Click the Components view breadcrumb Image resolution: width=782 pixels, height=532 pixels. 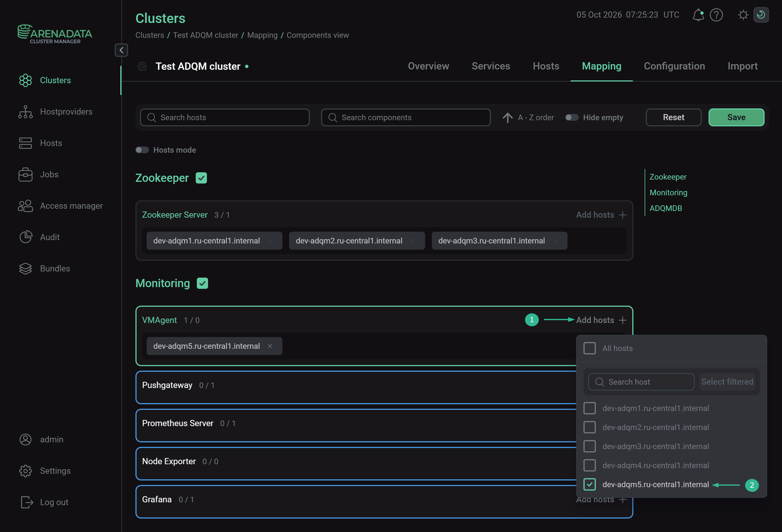[x=318, y=35]
